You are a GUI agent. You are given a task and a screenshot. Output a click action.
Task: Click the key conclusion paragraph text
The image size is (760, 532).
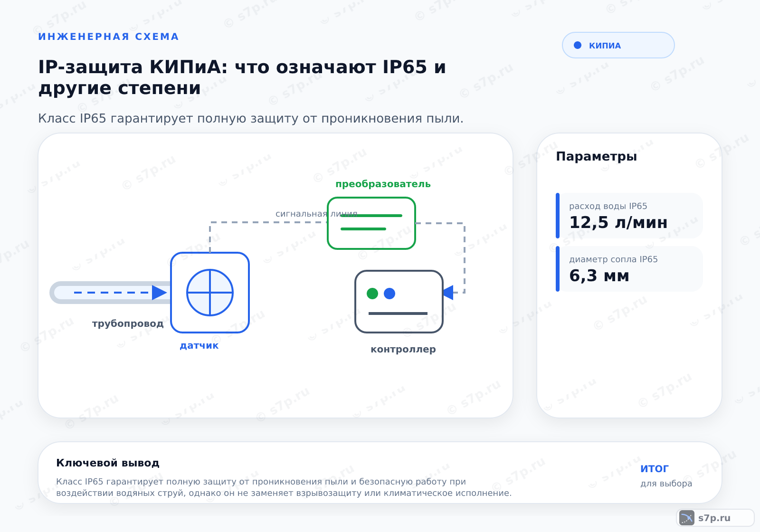(284, 487)
